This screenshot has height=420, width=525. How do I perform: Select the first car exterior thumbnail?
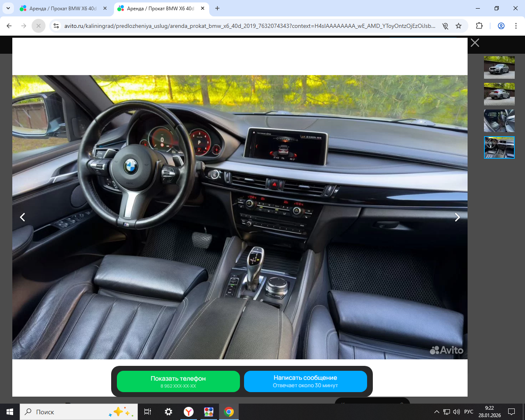point(499,68)
